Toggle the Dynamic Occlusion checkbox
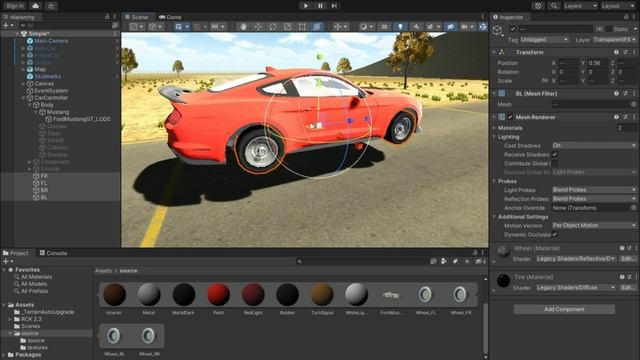The height and width of the screenshot is (360, 640). point(555,234)
